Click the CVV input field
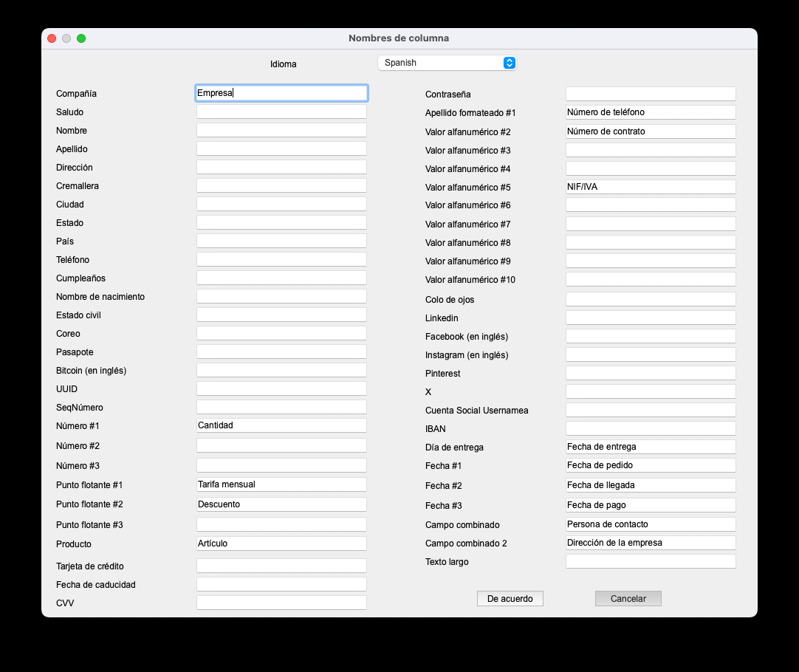The image size is (799, 672). pos(281,603)
